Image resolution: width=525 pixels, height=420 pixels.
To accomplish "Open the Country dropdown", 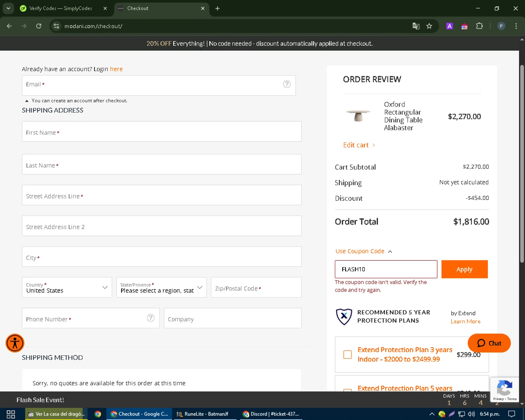I will pos(67,287).
